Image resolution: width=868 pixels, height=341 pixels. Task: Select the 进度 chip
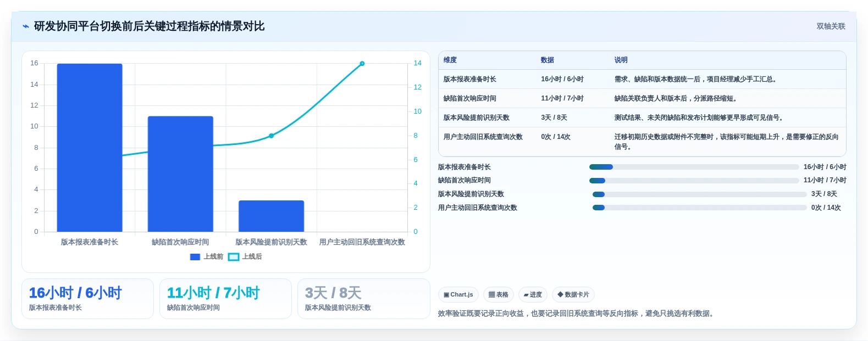tap(533, 295)
